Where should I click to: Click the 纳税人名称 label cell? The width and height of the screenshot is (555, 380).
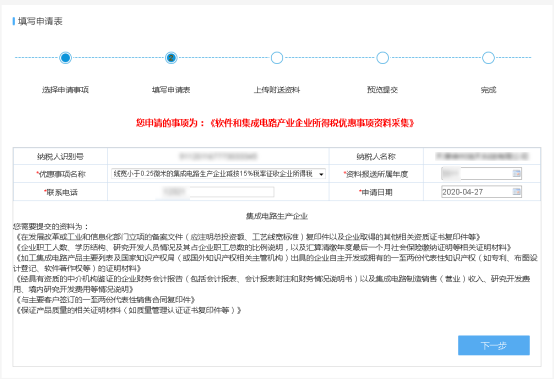pyautogui.click(x=376, y=156)
